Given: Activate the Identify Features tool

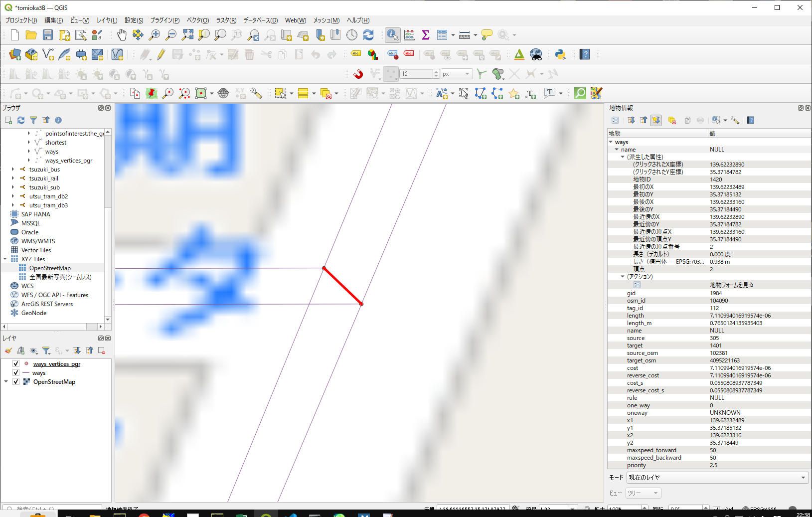Looking at the screenshot, I should 392,35.
